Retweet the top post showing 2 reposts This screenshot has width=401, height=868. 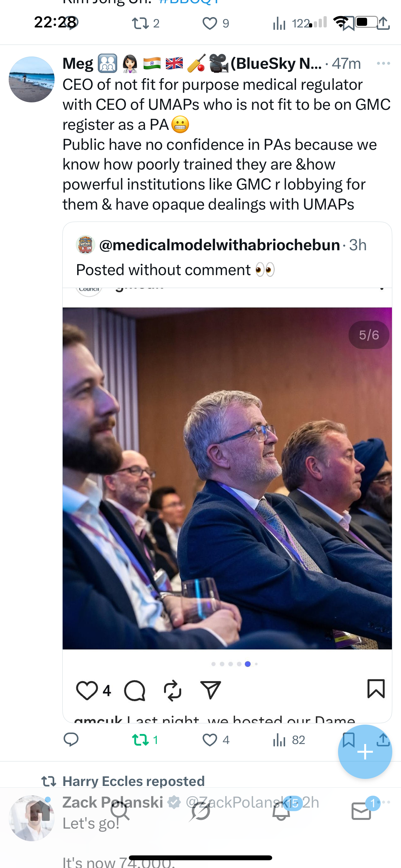click(x=140, y=24)
